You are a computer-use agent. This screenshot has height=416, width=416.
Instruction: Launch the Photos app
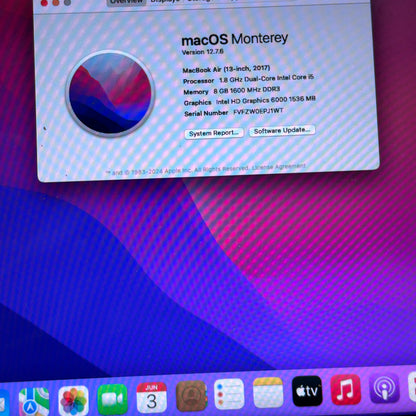(73, 401)
